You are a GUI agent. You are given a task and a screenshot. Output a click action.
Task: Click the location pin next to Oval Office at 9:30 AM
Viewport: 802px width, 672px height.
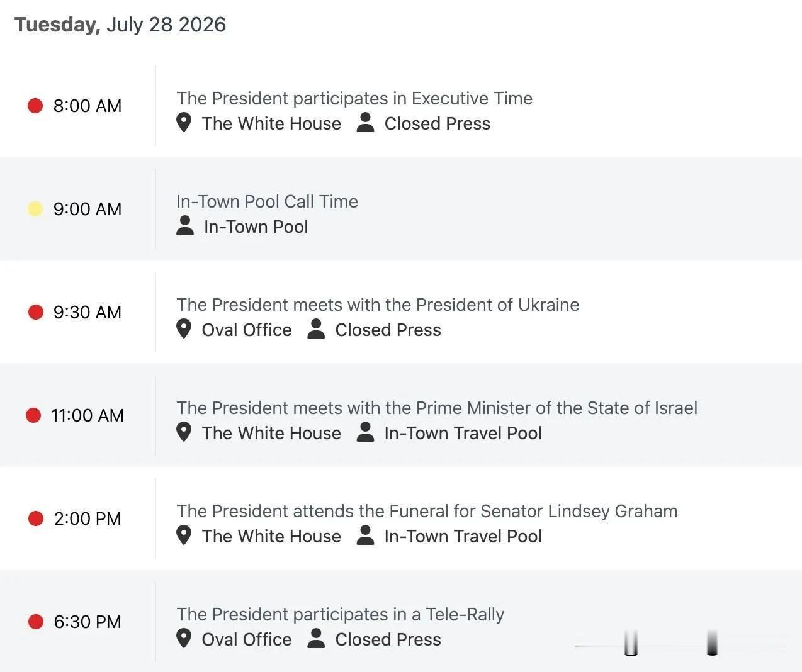tap(184, 328)
